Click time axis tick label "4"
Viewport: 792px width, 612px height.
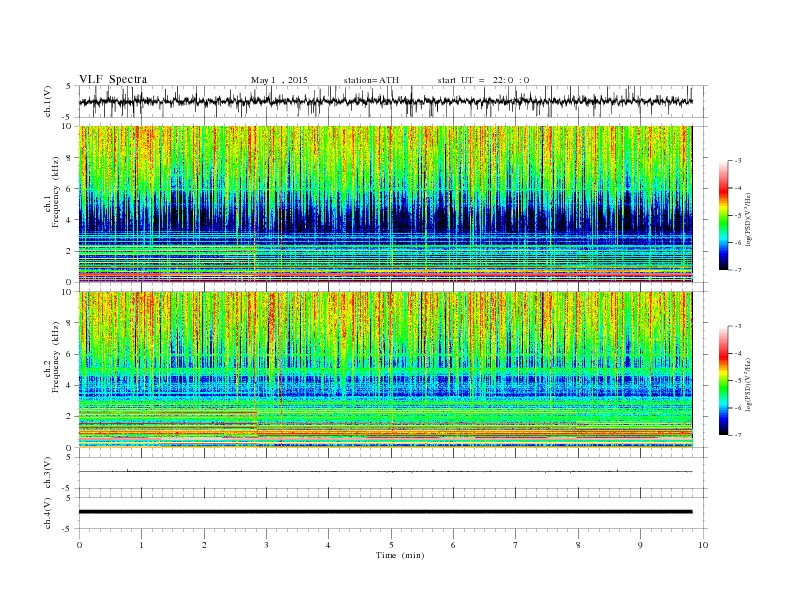(329, 545)
